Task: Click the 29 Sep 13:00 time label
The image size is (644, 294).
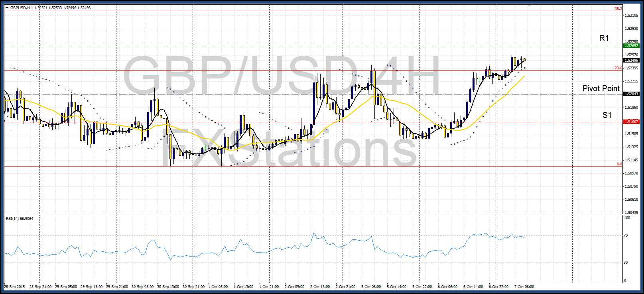Action: 91,287
